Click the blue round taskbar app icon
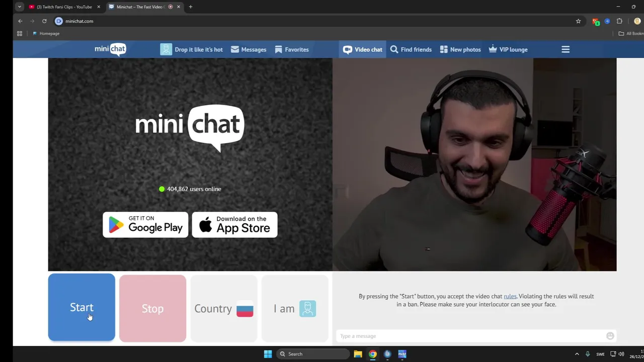This screenshot has height=362, width=644. pos(387,354)
